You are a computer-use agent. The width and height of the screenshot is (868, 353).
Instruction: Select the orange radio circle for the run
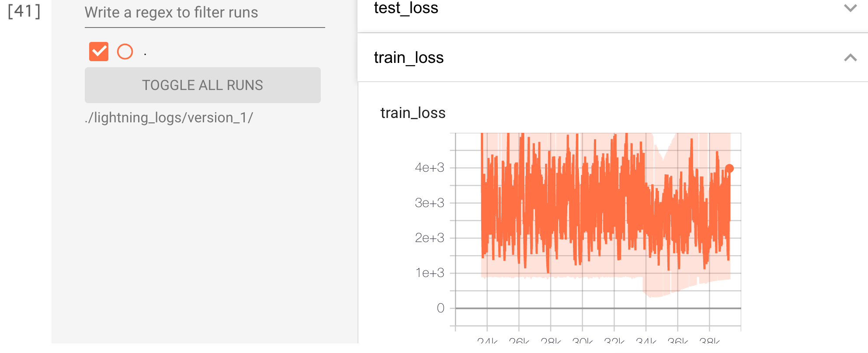coord(125,52)
